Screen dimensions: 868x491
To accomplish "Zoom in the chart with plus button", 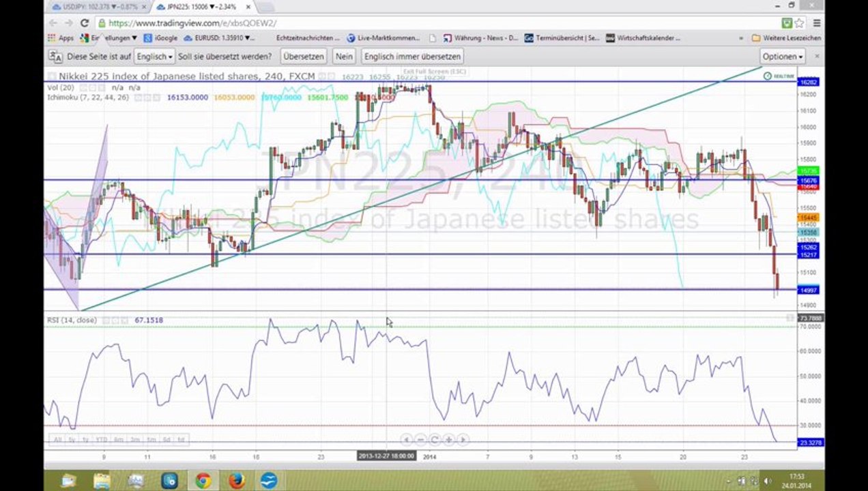I will pyautogui.click(x=448, y=440).
